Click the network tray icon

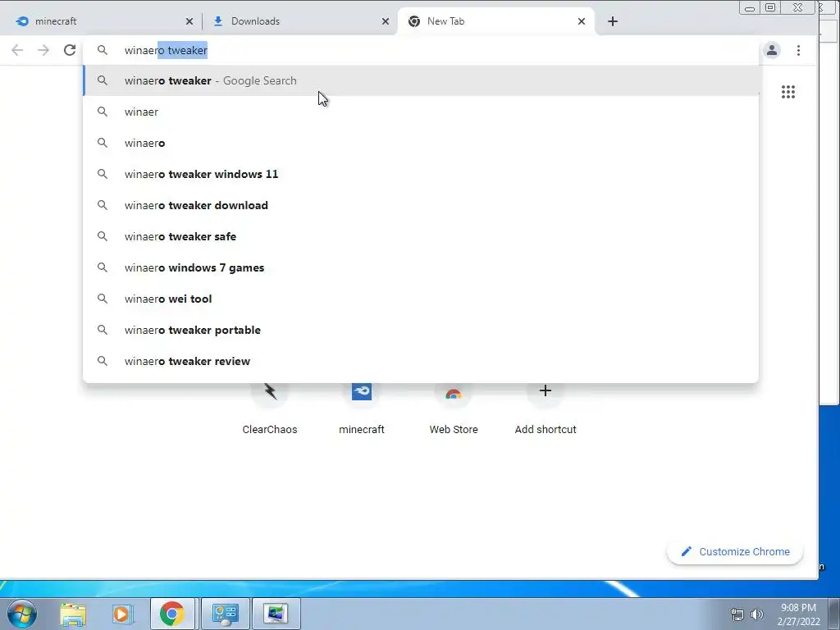coord(737,614)
